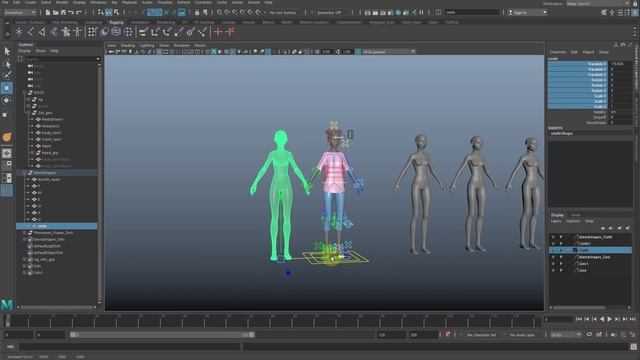
Task: Open the Outliner Display menu
Action: click(x=24, y=51)
